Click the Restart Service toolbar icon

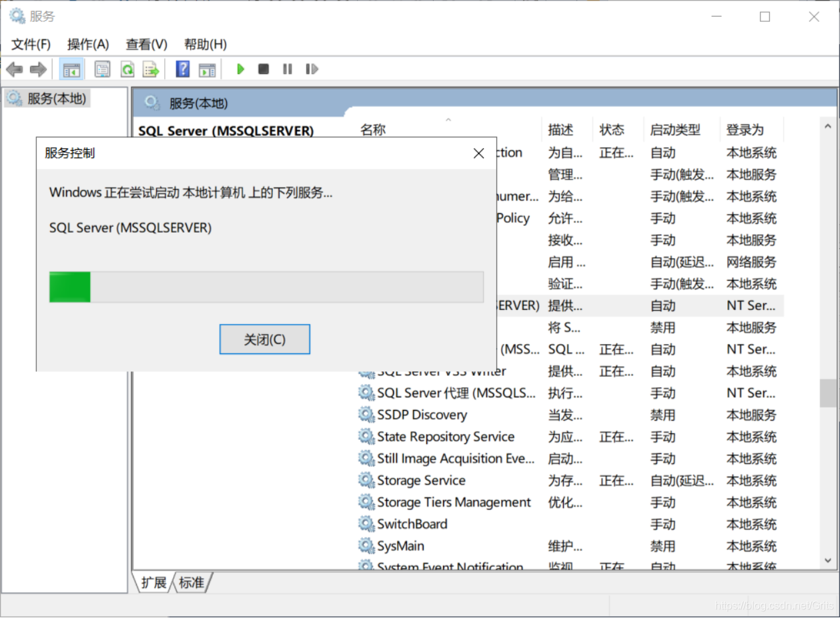[x=312, y=69]
